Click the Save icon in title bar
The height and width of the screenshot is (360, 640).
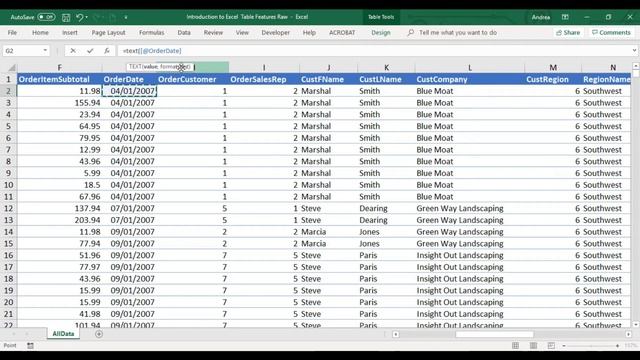(x=66, y=17)
